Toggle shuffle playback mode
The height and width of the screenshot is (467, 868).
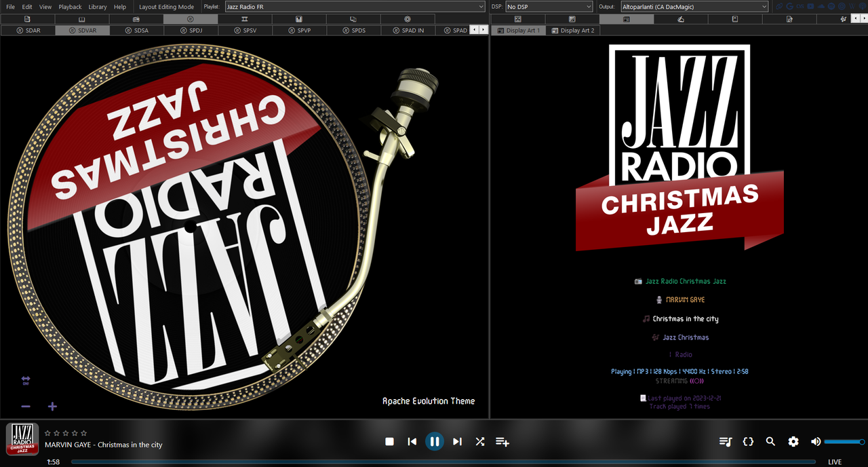click(479, 442)
